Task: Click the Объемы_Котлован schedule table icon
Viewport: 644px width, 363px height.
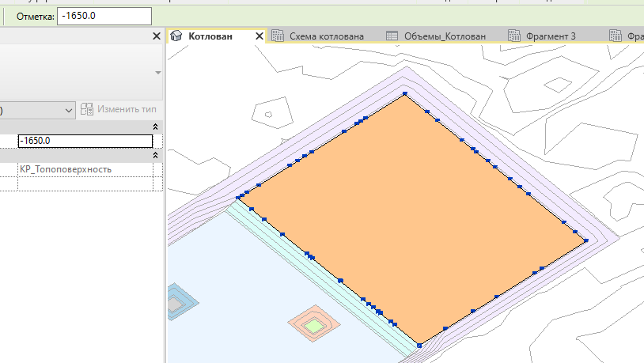Action: tap(392, 36)
